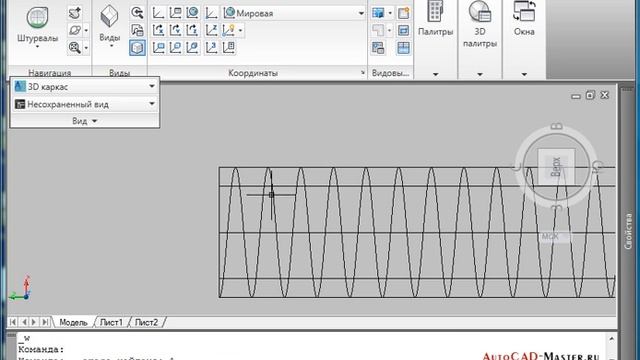Expand the arrow under Окна
Viewport: 640px width, 360px height.
coord(524,74)
